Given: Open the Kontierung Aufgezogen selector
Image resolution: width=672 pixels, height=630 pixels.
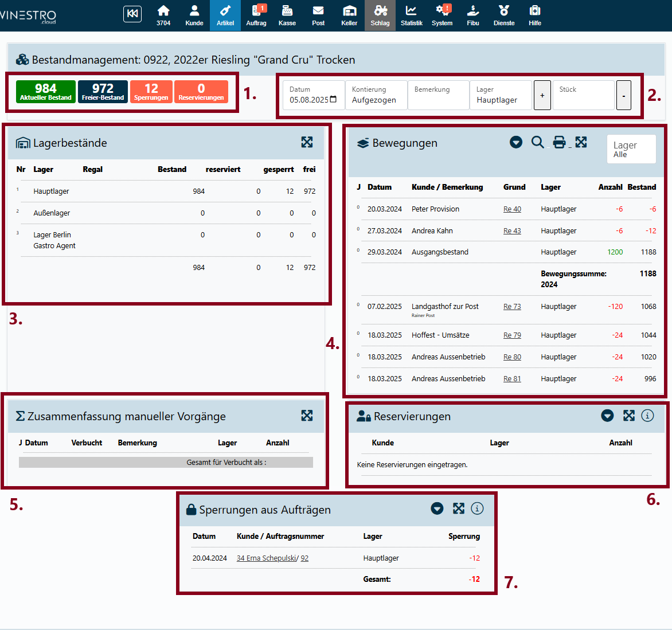Looking at the screenshot, I should [376, 95].
